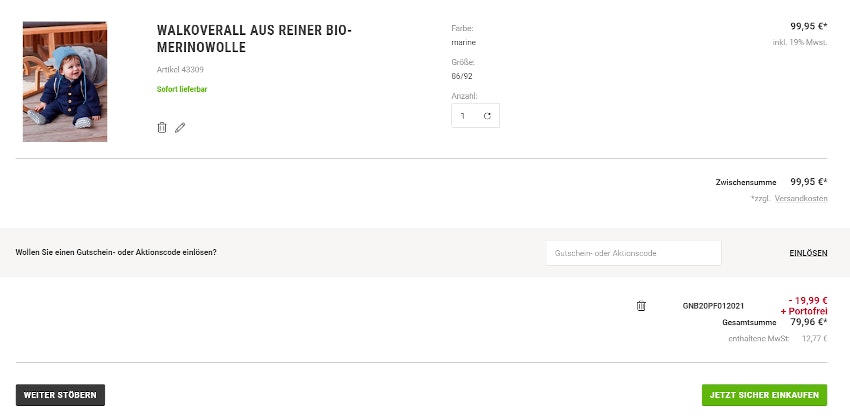Screen dimensions: 850x416
Task: Focus the Gutschein- oder Aktionscode field
Action: [x=633, y=253]
